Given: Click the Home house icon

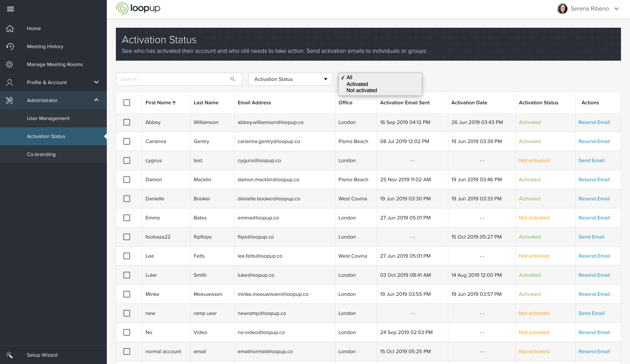Looking at the screenshot, I should [10, 28].
